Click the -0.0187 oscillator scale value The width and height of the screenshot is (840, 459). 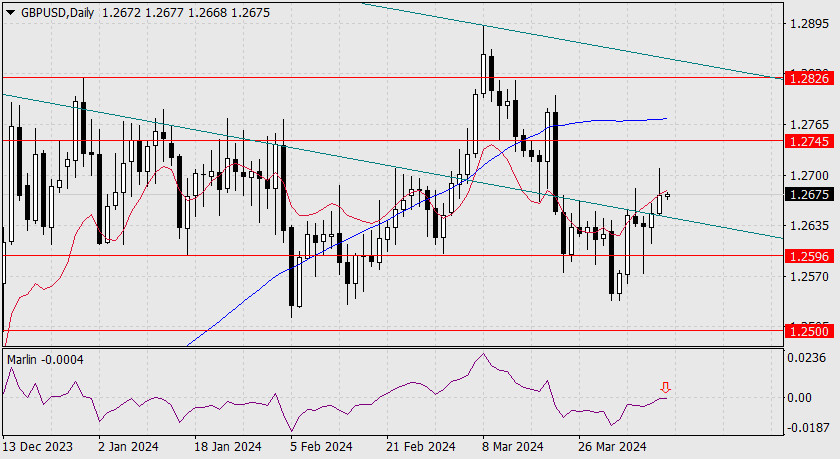pyautogui.click(x=806, y=428)
